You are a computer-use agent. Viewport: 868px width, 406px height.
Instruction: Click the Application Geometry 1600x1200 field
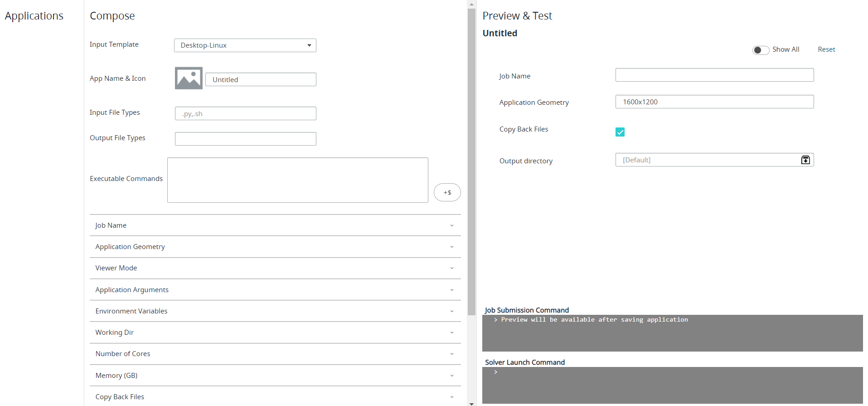714,102
